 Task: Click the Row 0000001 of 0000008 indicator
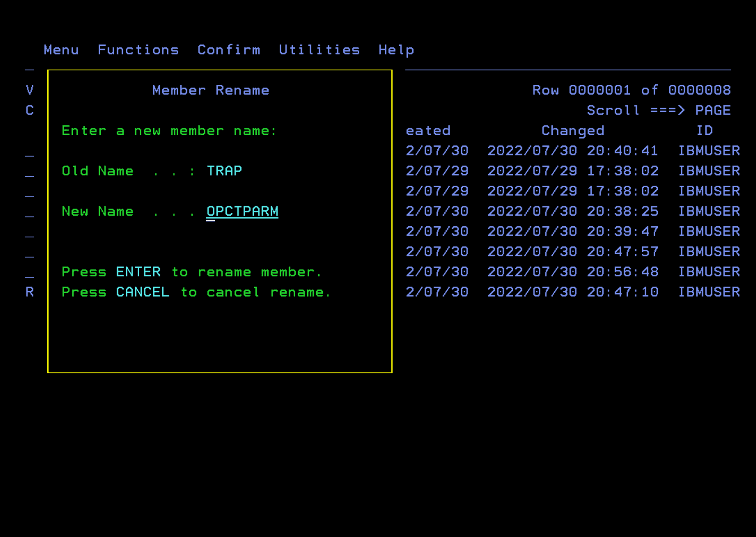point(631,90)
